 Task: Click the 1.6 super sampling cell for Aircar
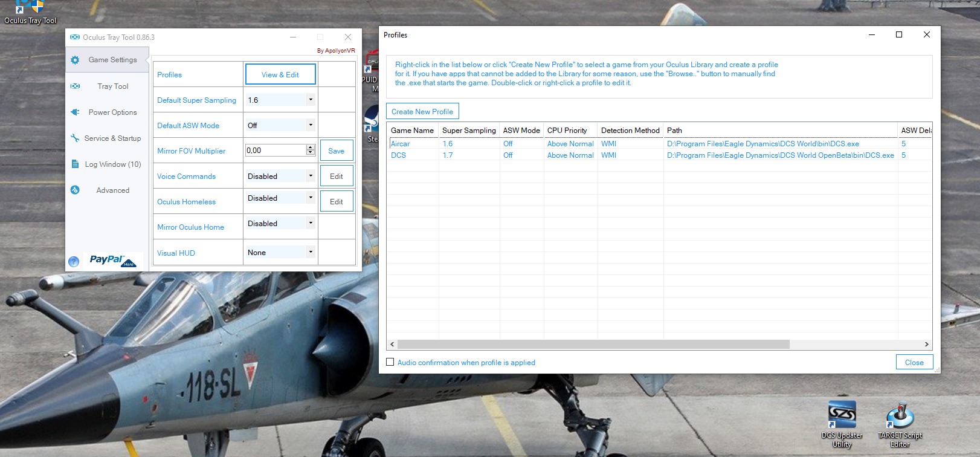pos(448,144)
